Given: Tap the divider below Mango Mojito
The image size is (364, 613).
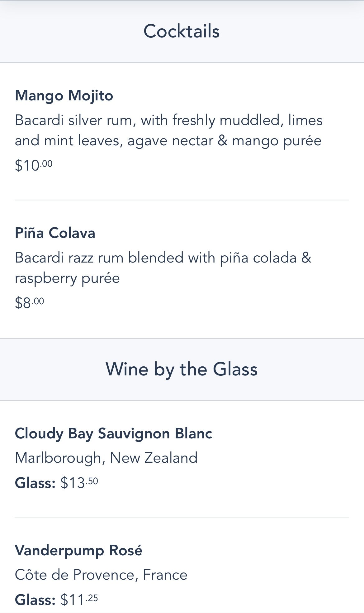Looking at the screenshot, I should pos(182,200).
